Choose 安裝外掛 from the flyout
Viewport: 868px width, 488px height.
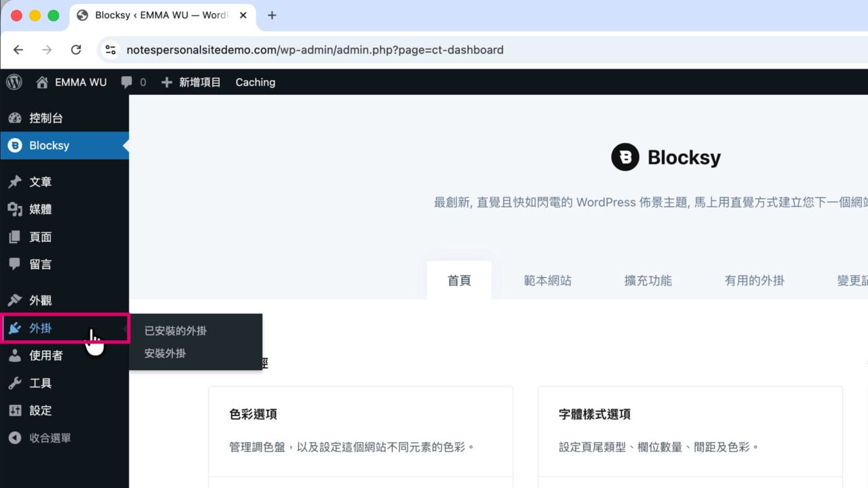[165, 353]
